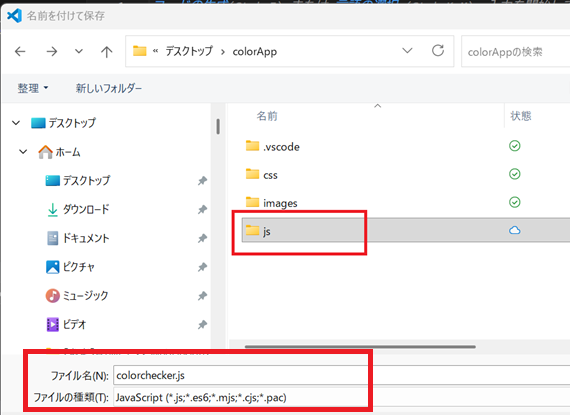Collapse the ホーム tree node chevron

click(x=23, y=152)
